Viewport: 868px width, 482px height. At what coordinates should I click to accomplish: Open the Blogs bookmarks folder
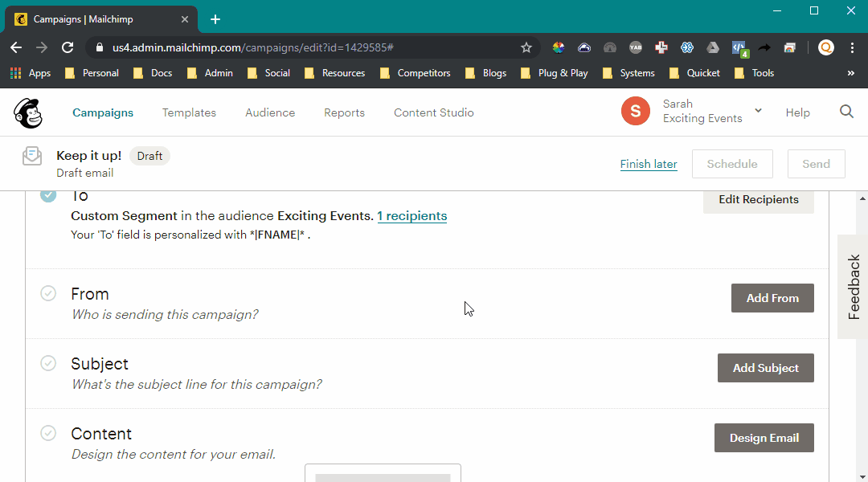(x=485, y=73)
